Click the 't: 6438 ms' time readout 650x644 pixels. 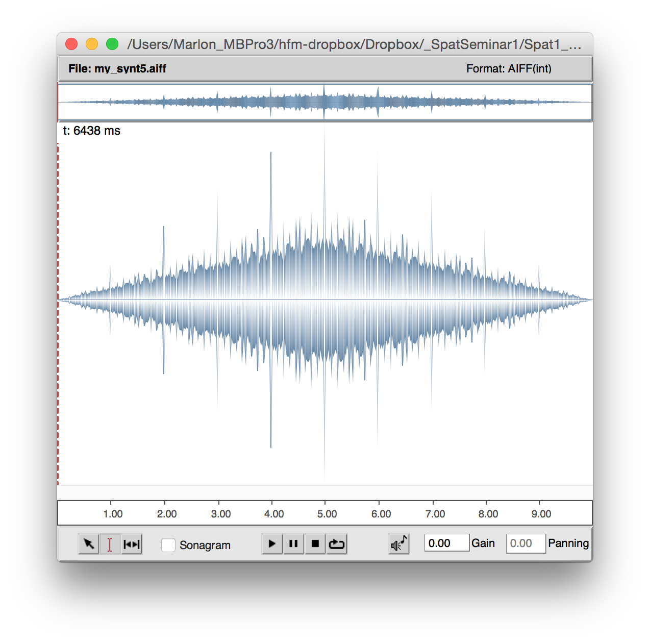click(92, 131)
